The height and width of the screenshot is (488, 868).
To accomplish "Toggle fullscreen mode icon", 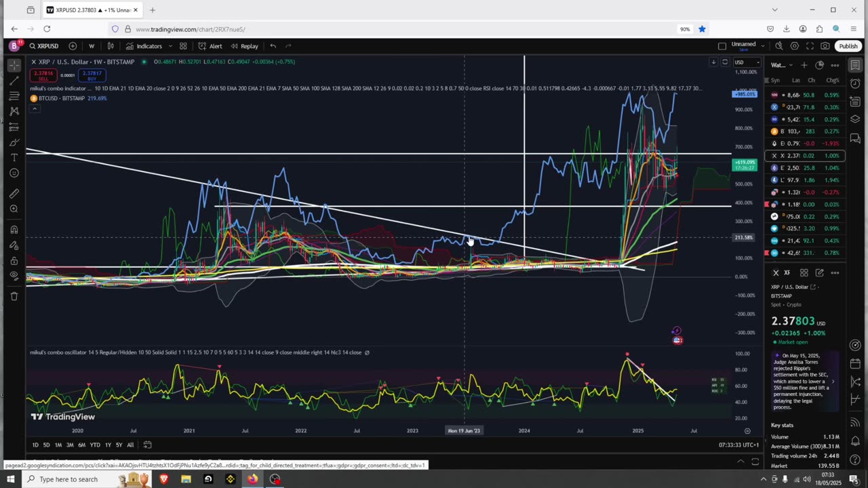I will (x=810, y=46).
